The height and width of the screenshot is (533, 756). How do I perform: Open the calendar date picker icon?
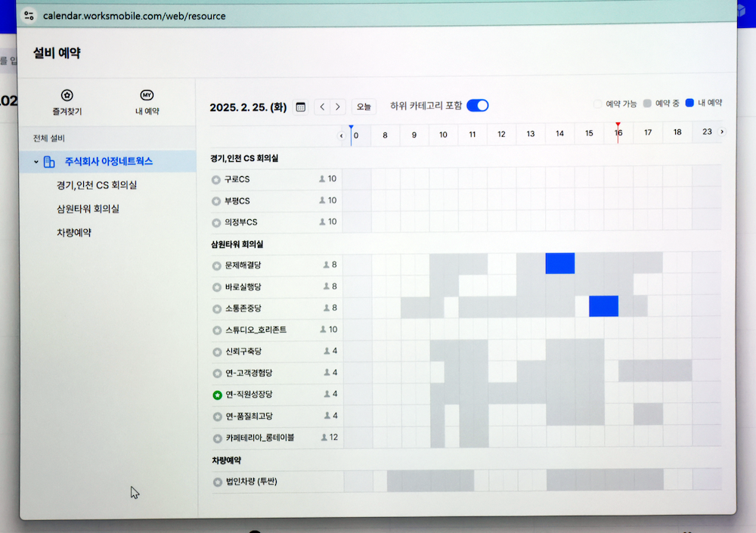(x=301, y=107)
